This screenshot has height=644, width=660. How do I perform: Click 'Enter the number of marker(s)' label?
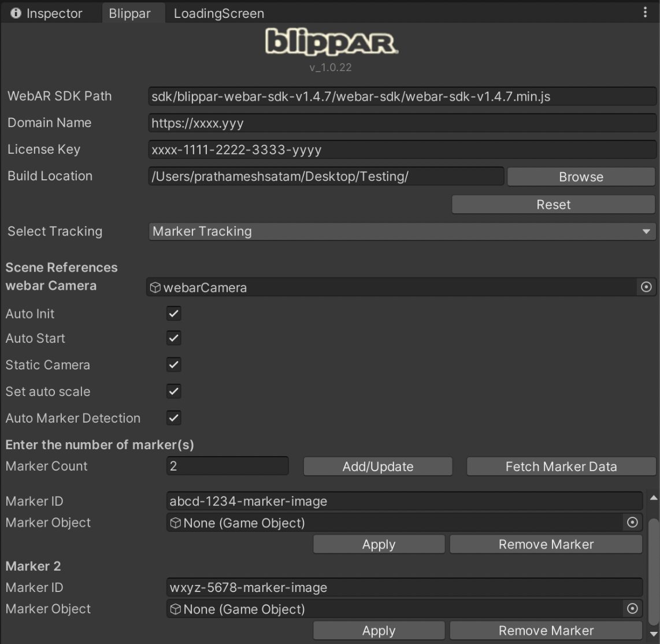[100, 445]
